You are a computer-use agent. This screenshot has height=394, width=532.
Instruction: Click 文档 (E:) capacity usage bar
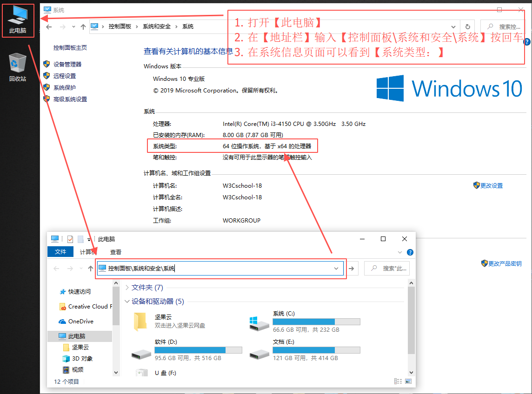(x=316, y=350)
